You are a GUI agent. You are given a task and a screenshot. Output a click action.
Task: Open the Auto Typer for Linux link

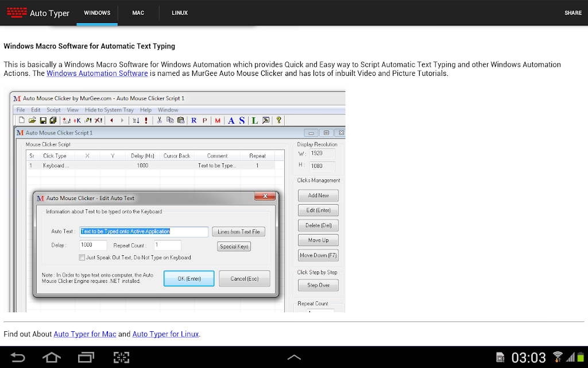(165, 334)
